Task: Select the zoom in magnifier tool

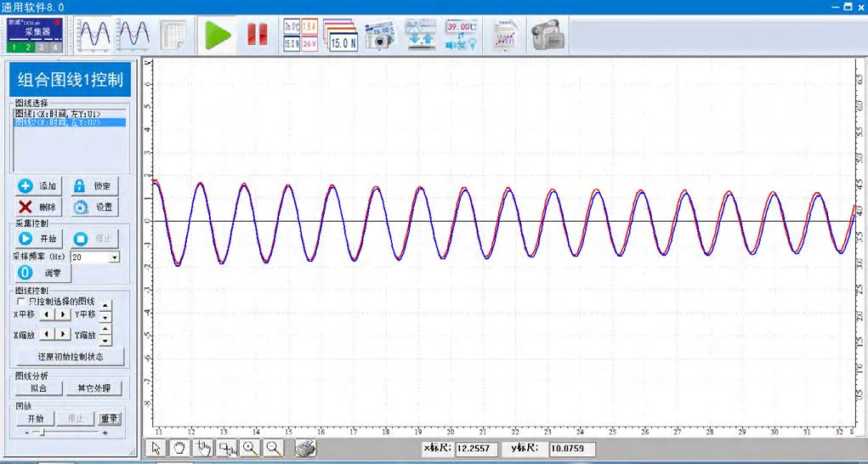Action: click(x=251, y=449)
